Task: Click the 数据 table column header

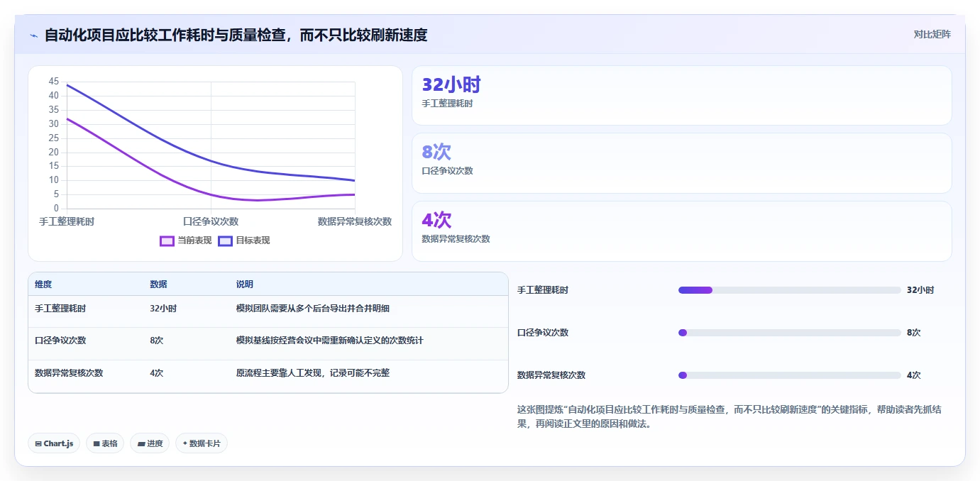Action: point(158,284)
